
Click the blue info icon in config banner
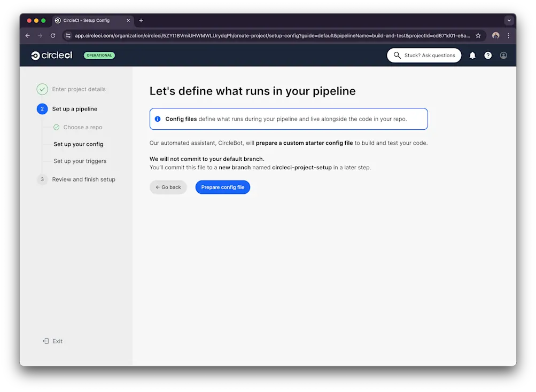coord(158,119)
